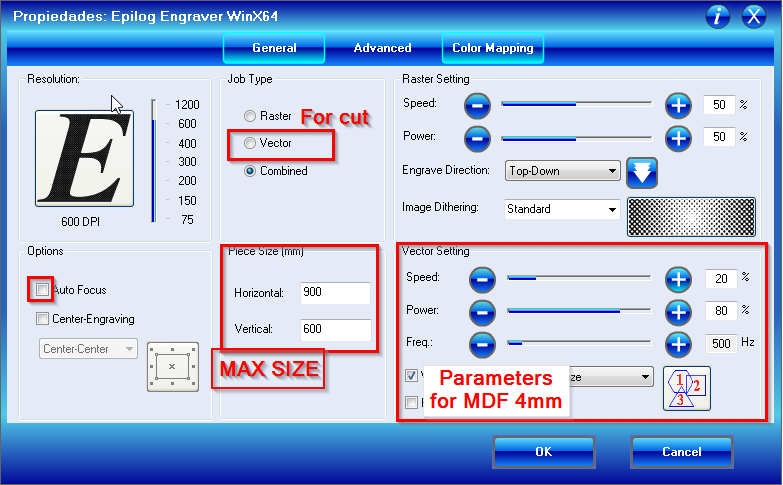Image resolution: width=783 pixels, height=485 pixels.
Task: Decrease Raster Speed with minus button
Action: [x=477, y=106]
